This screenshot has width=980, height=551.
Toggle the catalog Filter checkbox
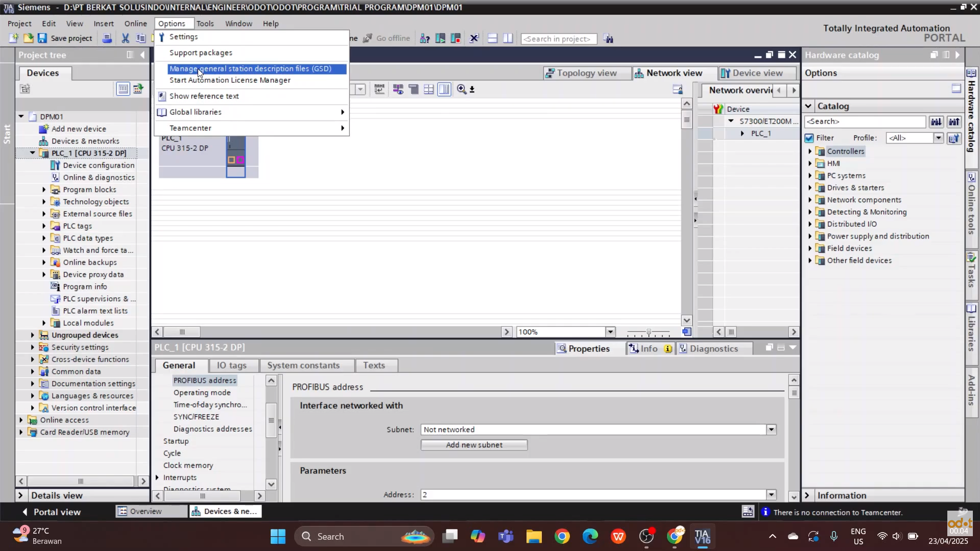click(x=809, y=138)
